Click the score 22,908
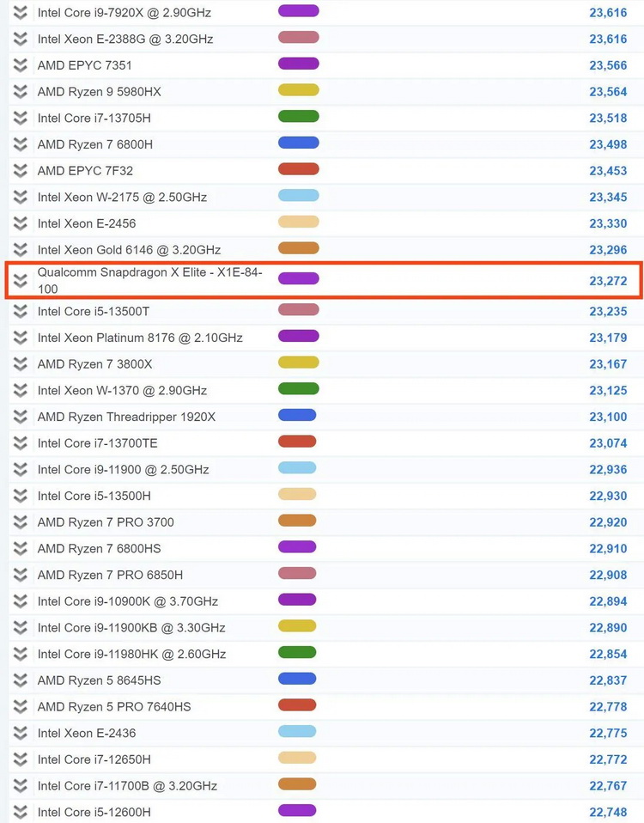 608,575
